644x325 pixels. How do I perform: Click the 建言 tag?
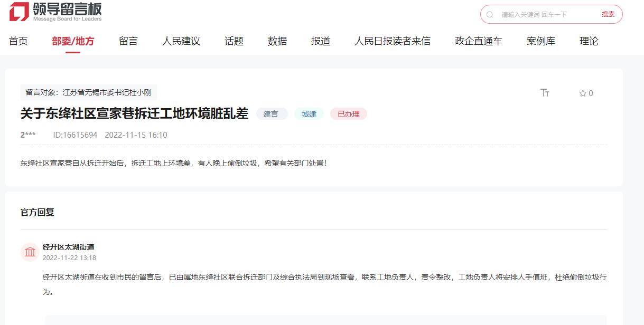point(272,113)
